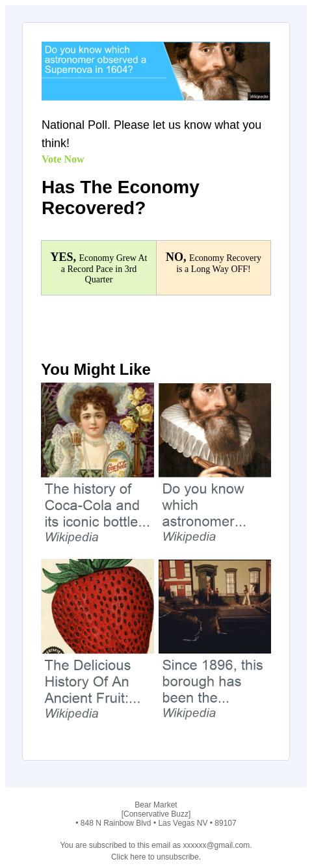
Task: Read 'Since 1896, this borough' article
Action: (x=213, y=681)
